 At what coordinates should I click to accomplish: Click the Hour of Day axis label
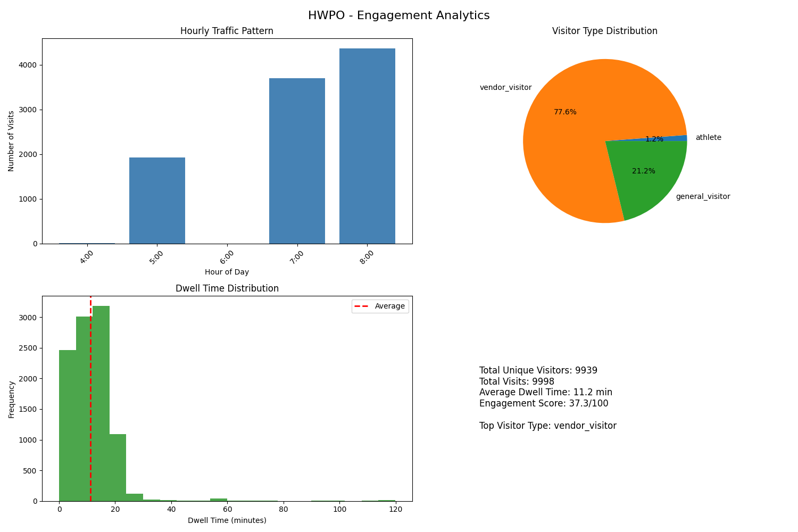click(227, 272)
